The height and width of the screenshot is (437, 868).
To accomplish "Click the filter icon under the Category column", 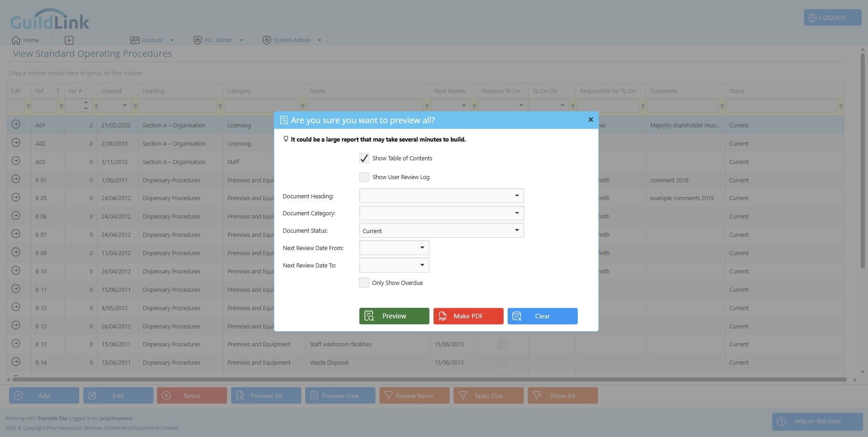I will click(302, 106).
